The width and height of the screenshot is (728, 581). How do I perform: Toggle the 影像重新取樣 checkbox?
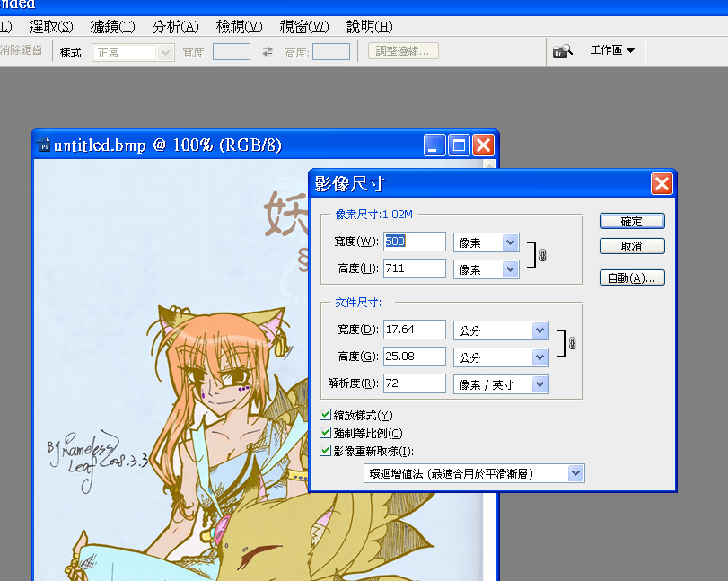point(326,451)
